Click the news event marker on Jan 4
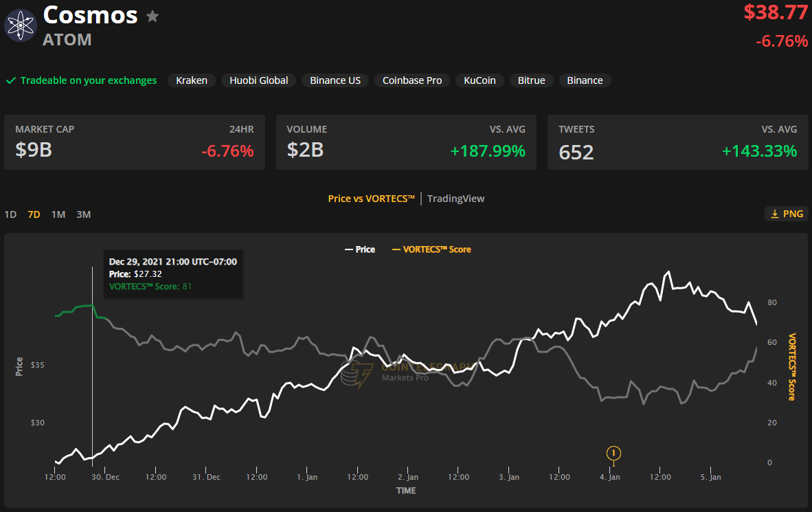The width and height of the screenshot is (812, 512). pos(613,453)
